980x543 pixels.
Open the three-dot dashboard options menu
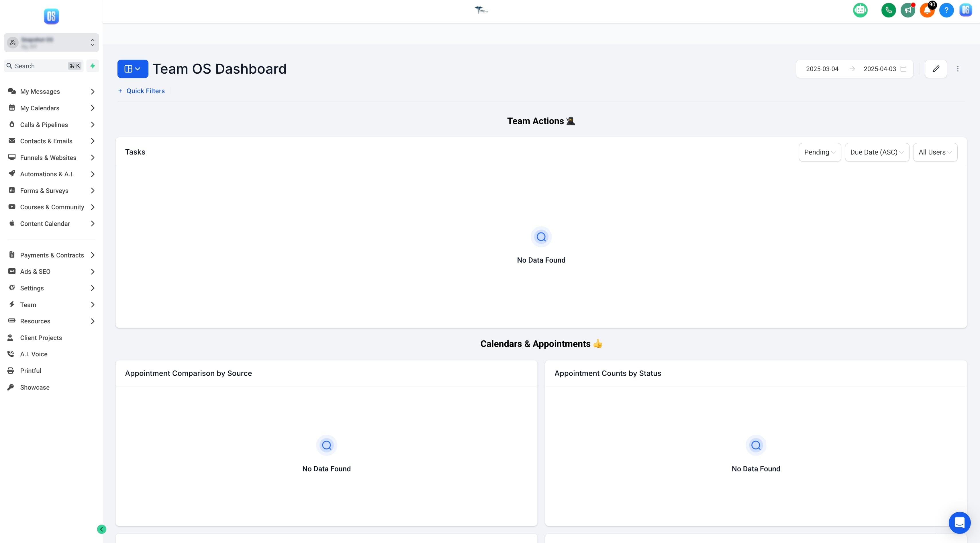[958, 69]
